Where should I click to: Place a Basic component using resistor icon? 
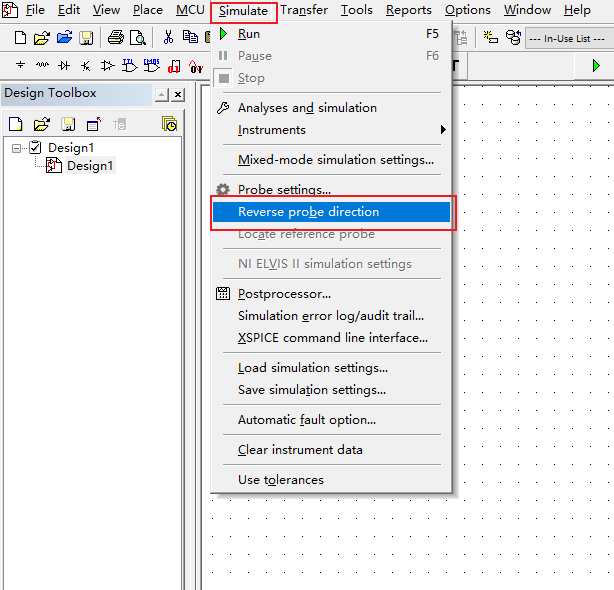(x=42, y=65)
